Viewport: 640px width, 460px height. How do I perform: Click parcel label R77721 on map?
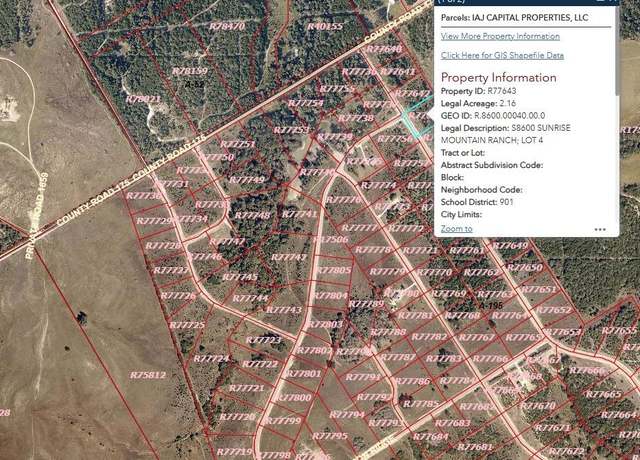[247, 388]
